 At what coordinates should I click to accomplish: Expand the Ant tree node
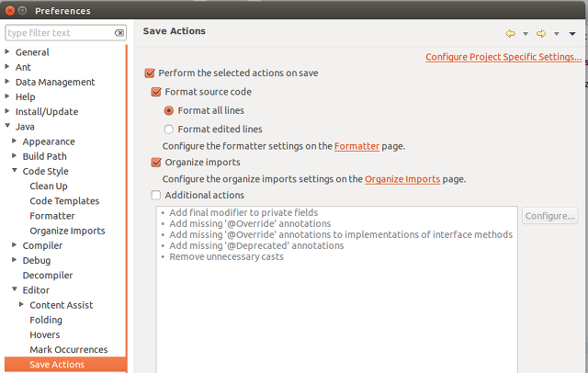tap(7, 67)
